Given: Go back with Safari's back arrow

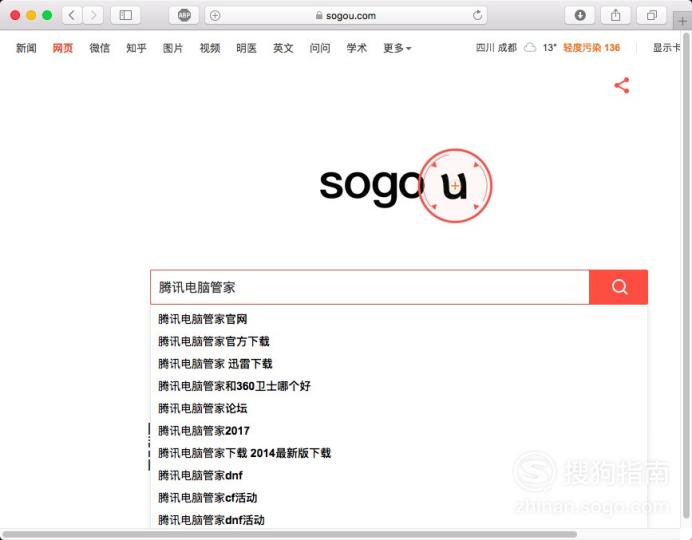Looking at the screenshot, I should click(72, 15).
